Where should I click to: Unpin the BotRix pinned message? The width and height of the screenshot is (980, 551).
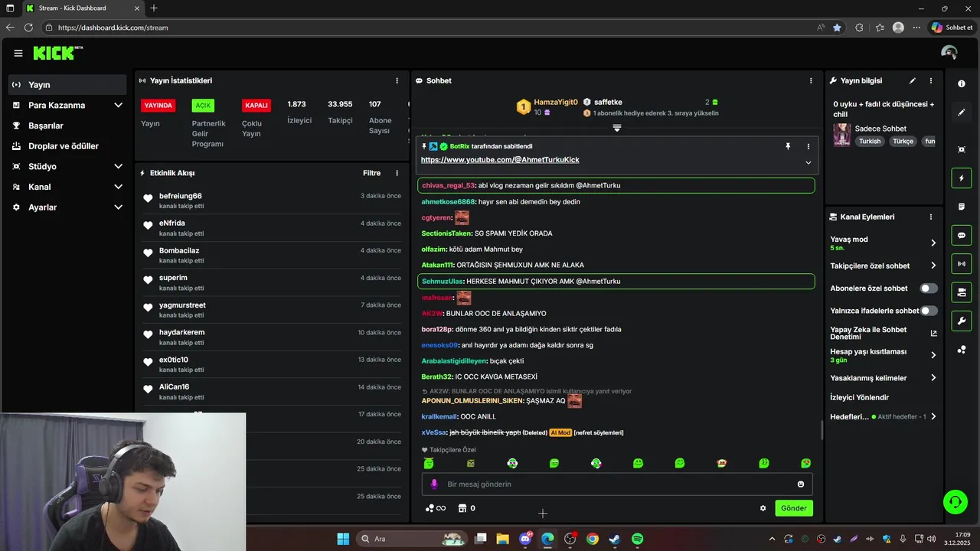pos(788,146)
